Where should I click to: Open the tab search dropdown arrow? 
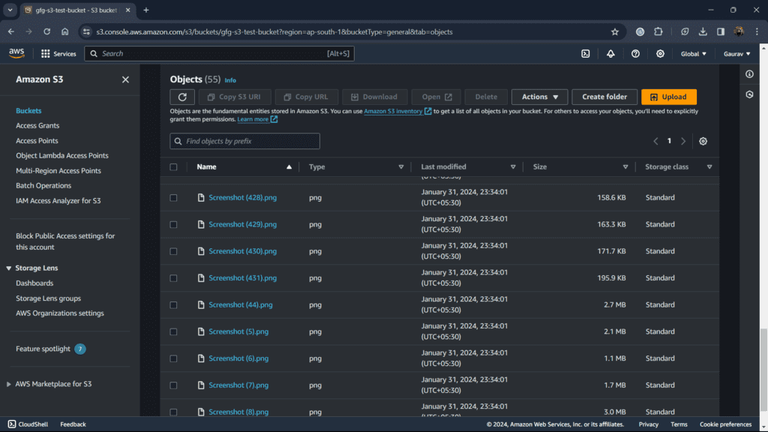(10, 10)
